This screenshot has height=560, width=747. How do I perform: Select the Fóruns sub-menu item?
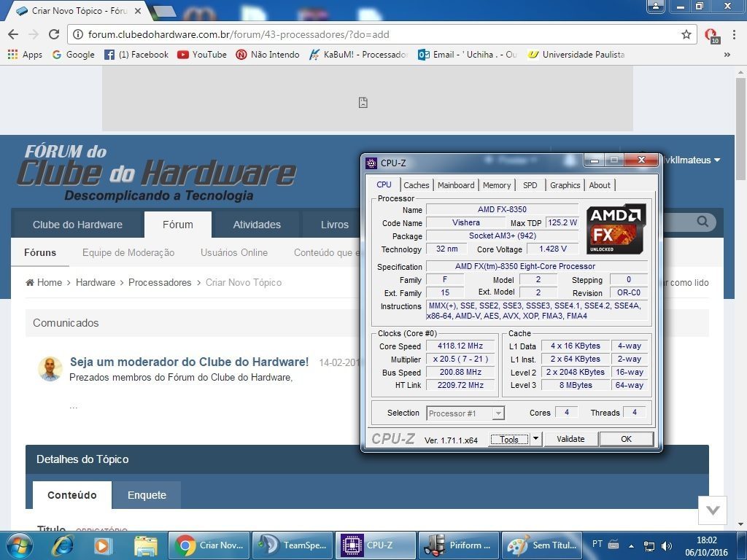coord(40,252)
